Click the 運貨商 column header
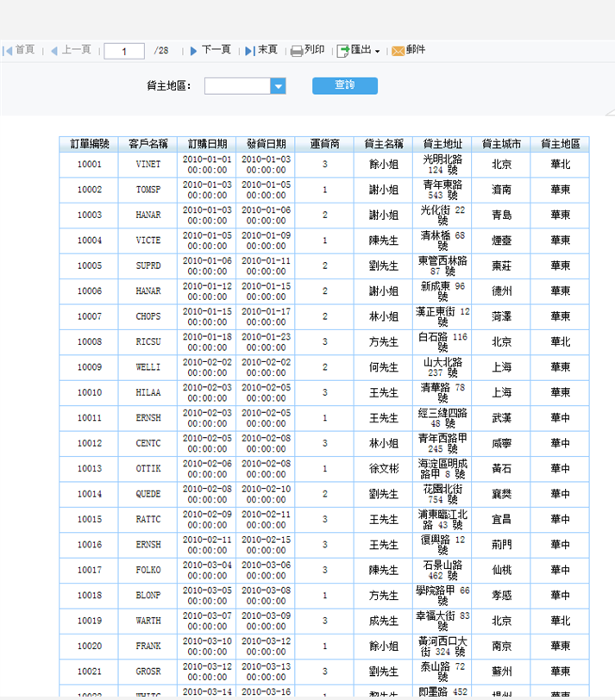 tap(324, 144)
